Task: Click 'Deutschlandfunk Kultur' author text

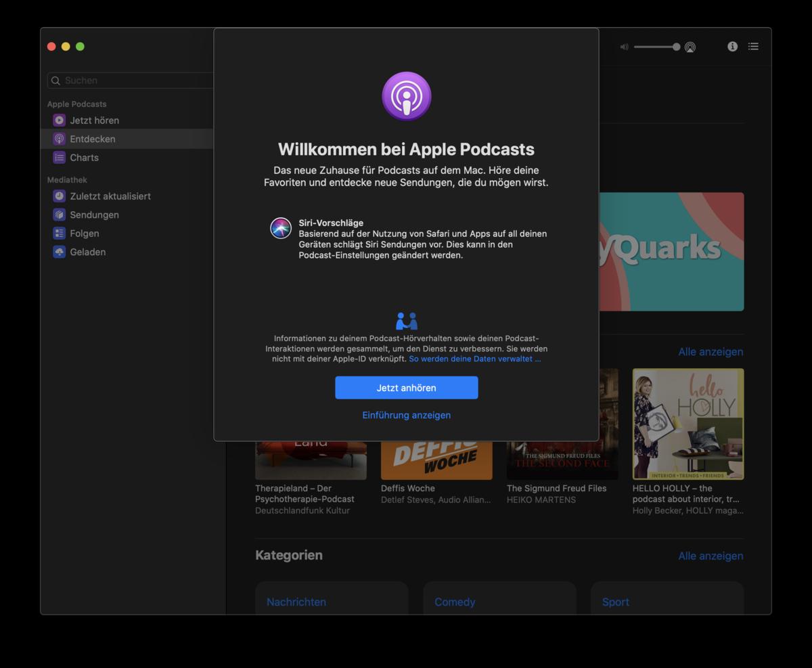Action: 302,511
